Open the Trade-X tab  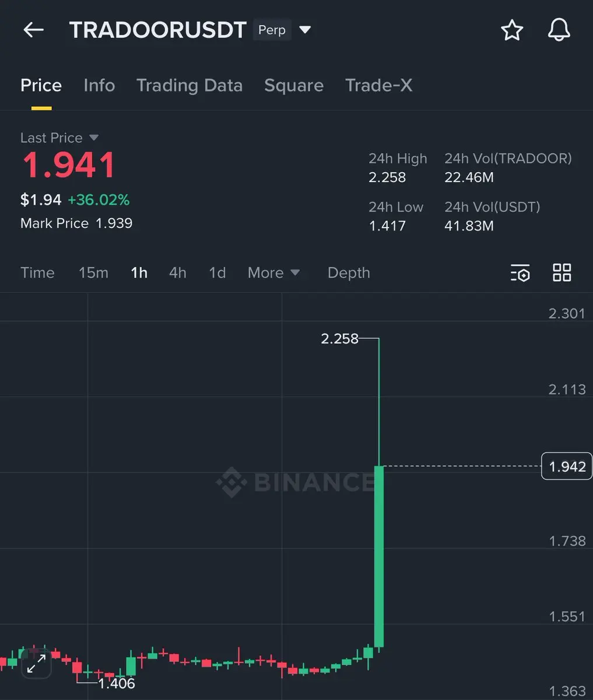(379, 85)
